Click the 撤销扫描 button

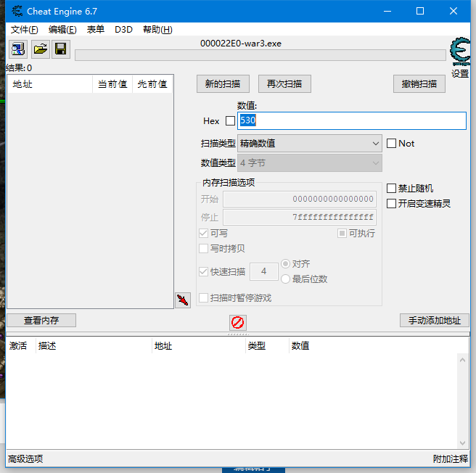click(x=419, y=84)
